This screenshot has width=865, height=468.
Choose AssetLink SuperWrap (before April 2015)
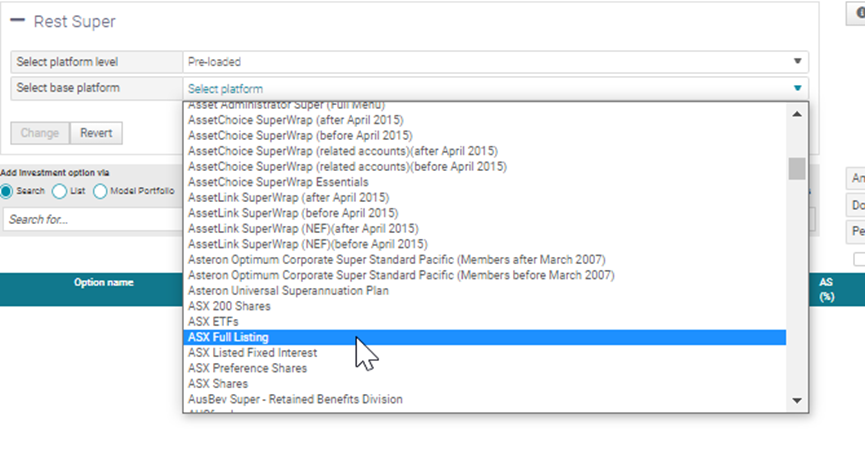tap(484, 213)
